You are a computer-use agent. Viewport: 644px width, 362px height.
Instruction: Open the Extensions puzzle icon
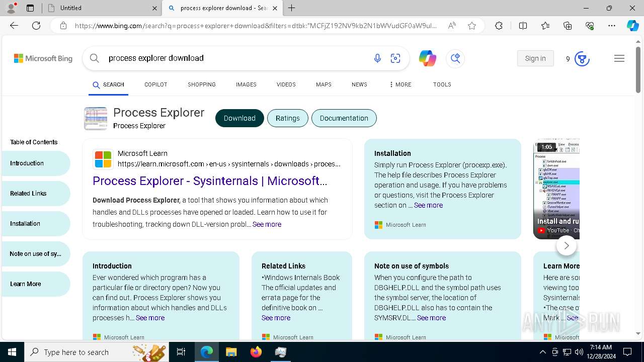499,26
